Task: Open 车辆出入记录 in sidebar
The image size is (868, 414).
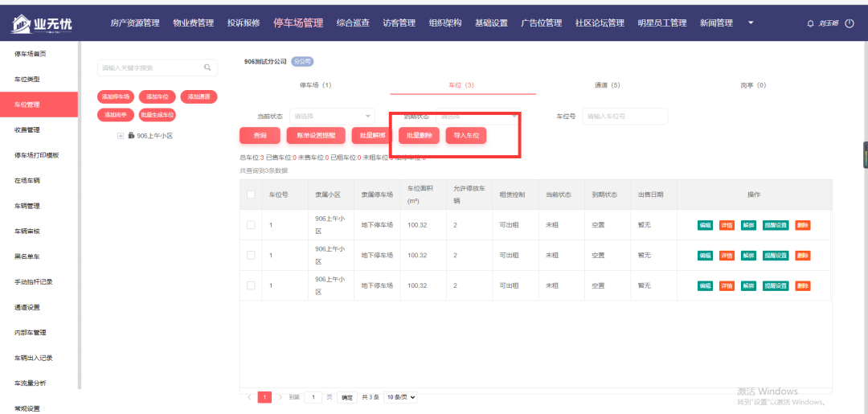Action: pyautogui.click(x=33, y=358)
